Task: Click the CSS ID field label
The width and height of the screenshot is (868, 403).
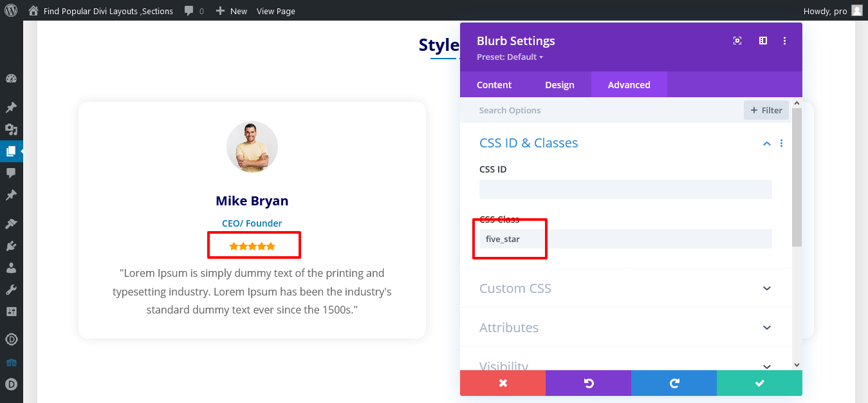Action: pos(493,169)
